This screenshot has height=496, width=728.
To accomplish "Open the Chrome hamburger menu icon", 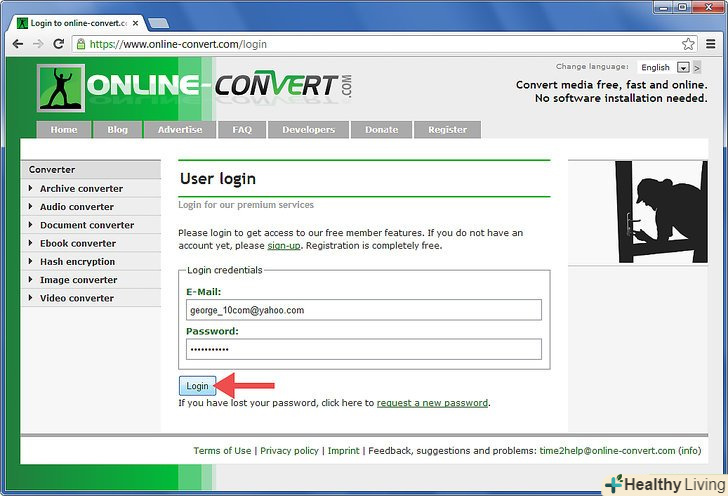I will (710, 44).
